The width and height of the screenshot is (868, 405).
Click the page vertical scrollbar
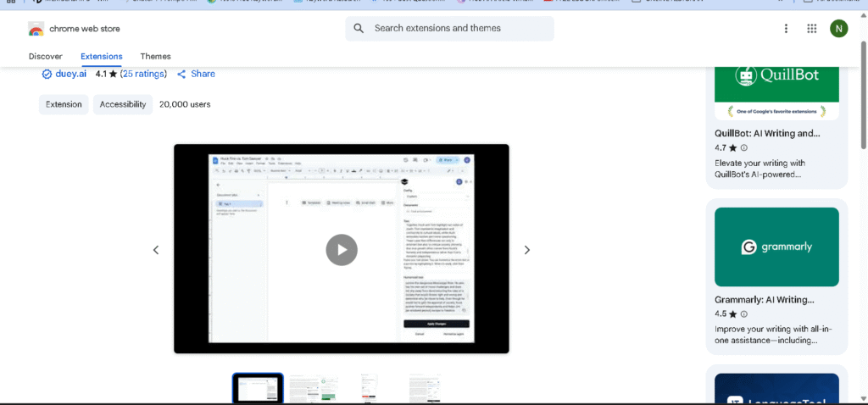(x=864, y=94)
